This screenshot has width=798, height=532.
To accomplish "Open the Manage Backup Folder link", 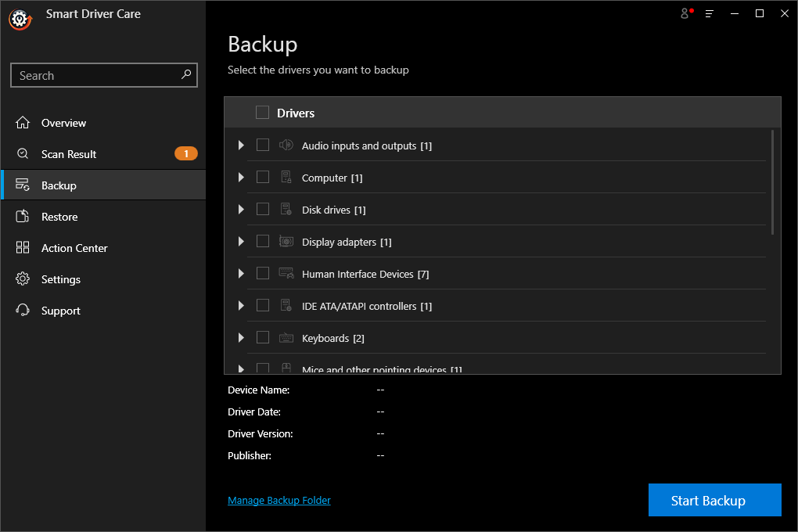I will (279, 499).
